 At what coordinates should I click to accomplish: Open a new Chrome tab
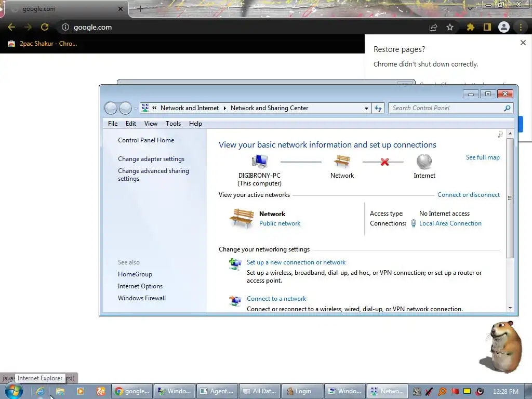pos(140,9)
